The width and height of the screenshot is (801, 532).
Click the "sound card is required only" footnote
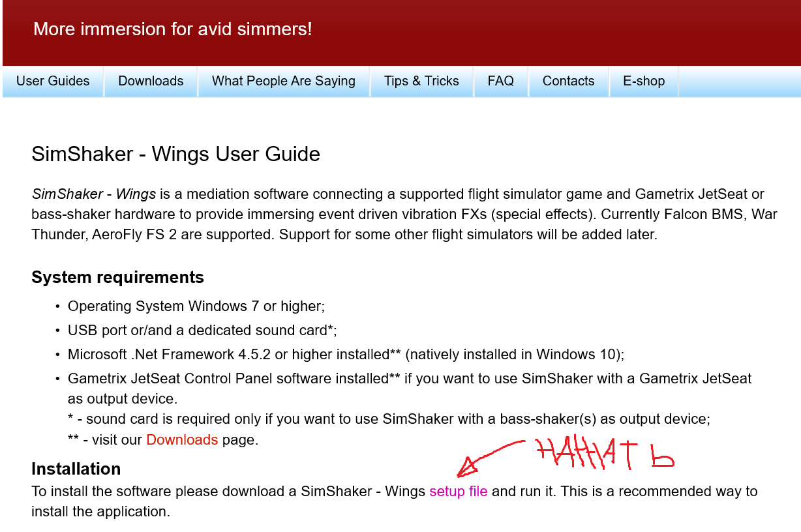(389, 419)
